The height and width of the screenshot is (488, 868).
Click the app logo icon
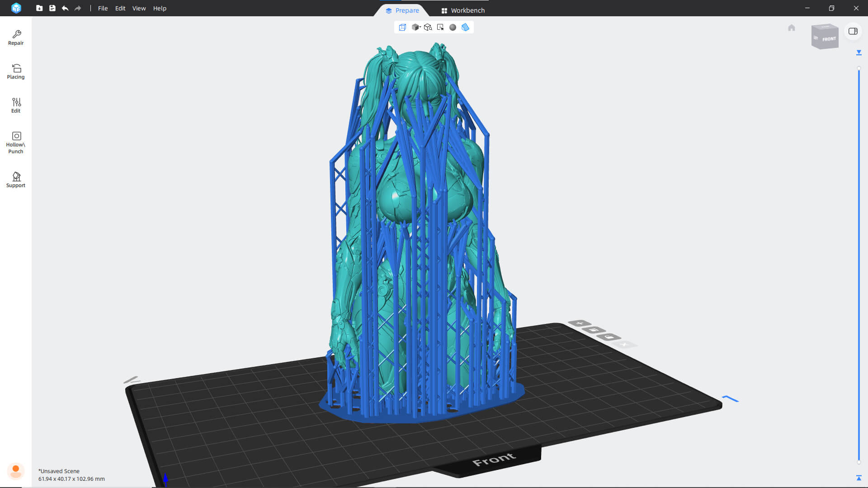pos(16,8)
